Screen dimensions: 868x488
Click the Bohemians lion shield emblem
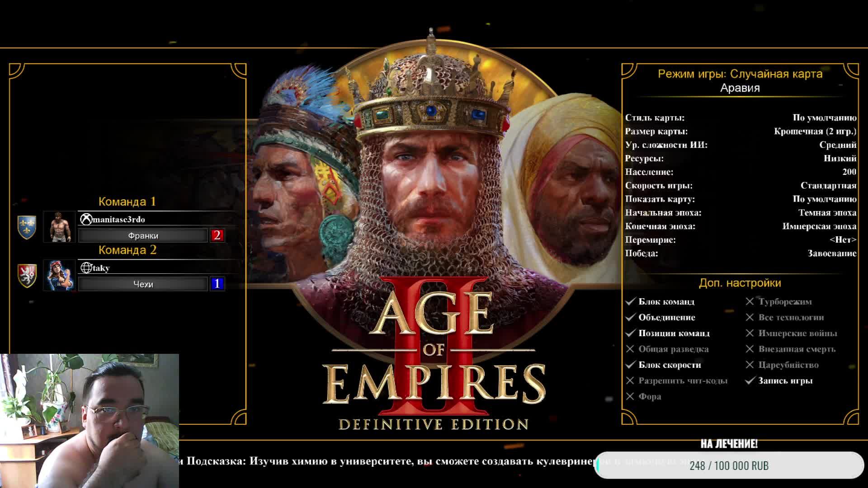(27, 275)
